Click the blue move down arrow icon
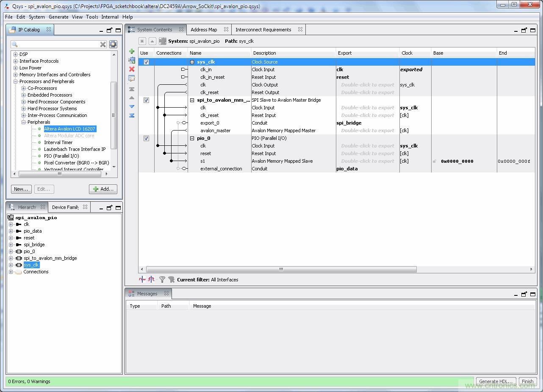 tap(132, 106)
